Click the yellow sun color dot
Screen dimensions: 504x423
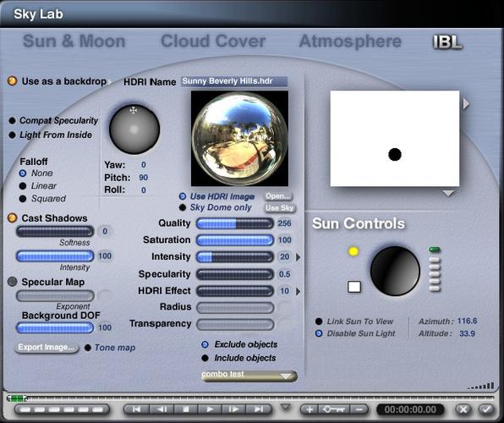[353, 251]
